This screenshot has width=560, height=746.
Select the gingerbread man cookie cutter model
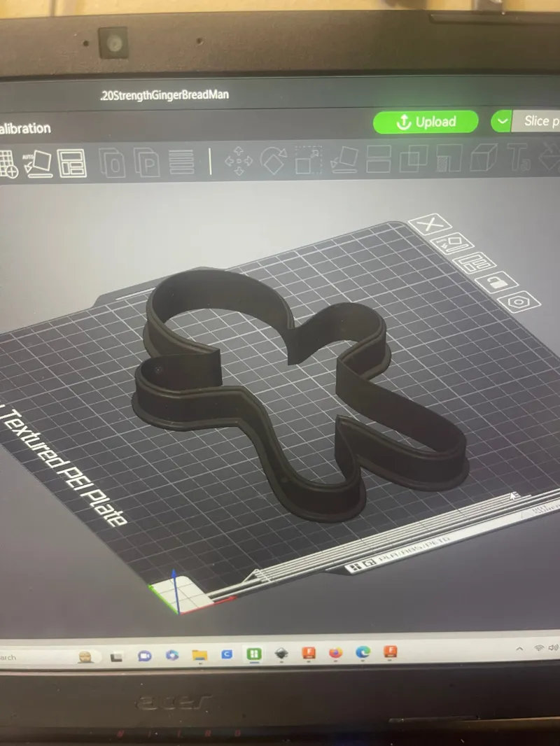click(304, 395)
